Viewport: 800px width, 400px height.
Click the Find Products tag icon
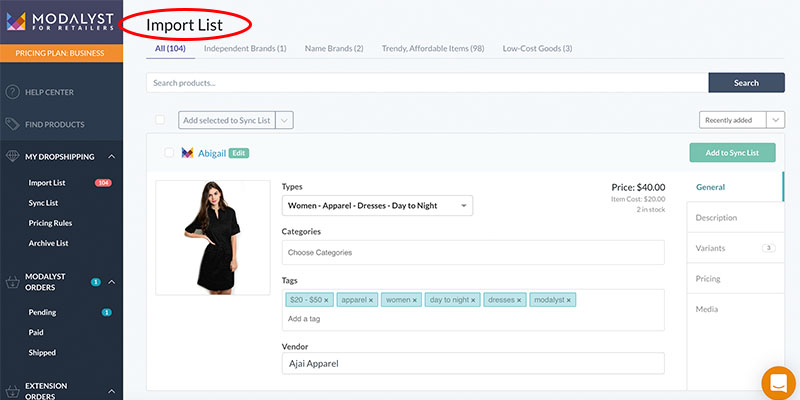click(x=12, y=124)
